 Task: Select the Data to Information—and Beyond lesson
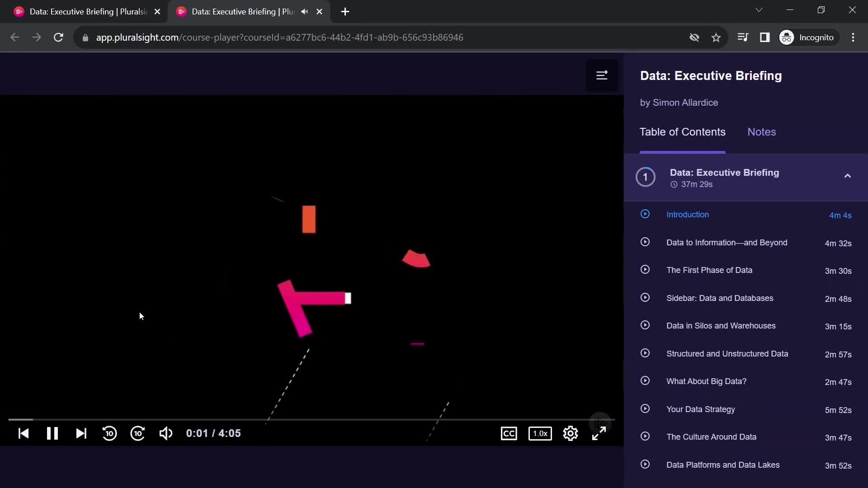726,242
